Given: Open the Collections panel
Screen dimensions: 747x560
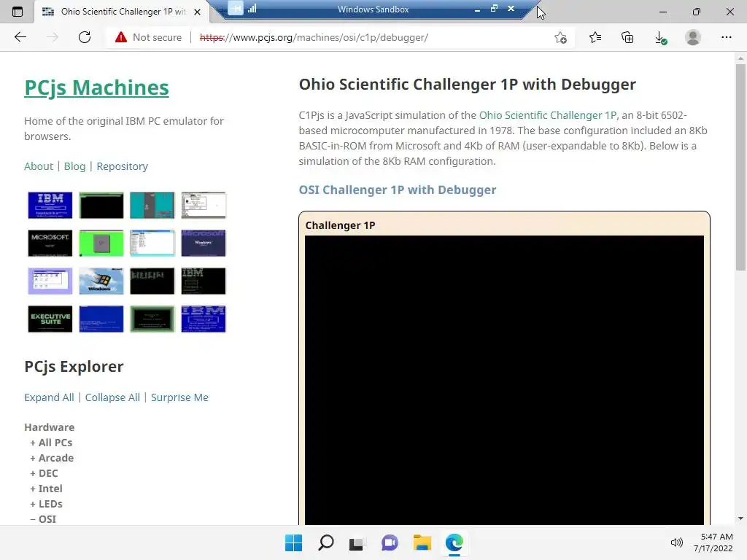Looking at the screenshot, I should tap(627, 37).
